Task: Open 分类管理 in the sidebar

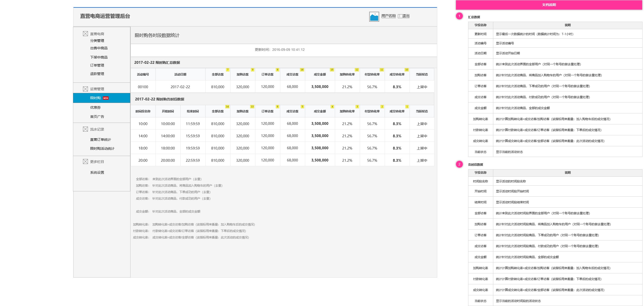Action: click(97, 41)
